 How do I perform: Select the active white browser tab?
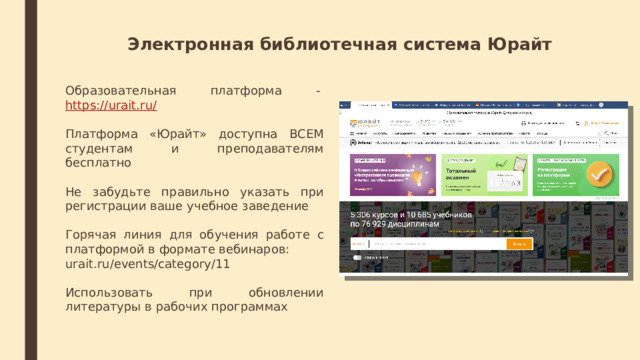click(372, 105)
